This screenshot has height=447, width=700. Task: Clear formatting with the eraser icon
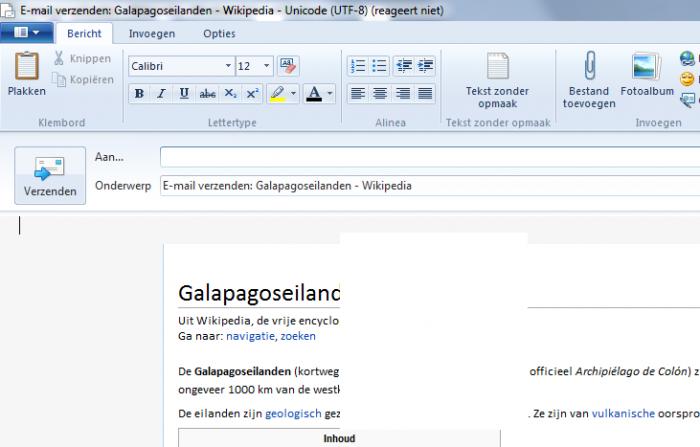pyautogui.click(x=288, y=66)
